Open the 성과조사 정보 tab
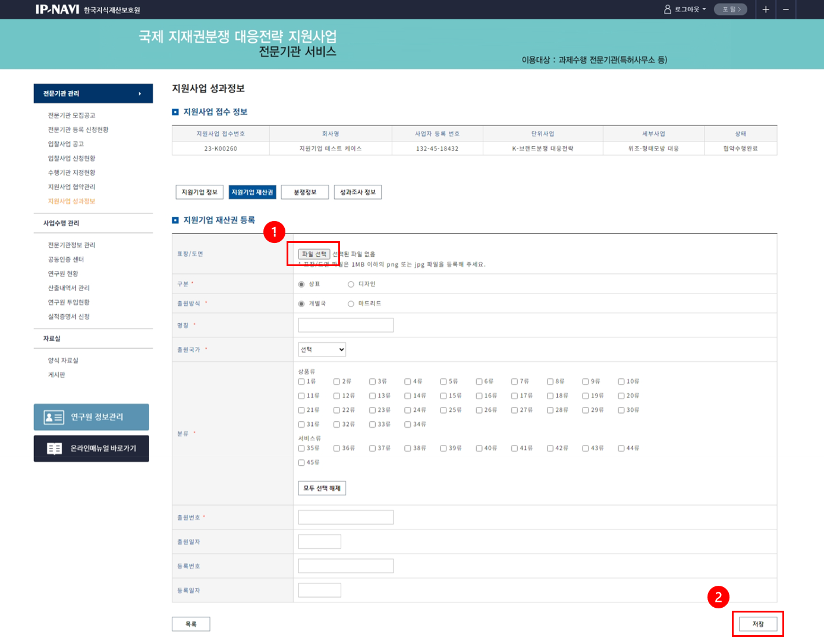The width and height of the screenshot is (824, 644). tap(357, 192)
